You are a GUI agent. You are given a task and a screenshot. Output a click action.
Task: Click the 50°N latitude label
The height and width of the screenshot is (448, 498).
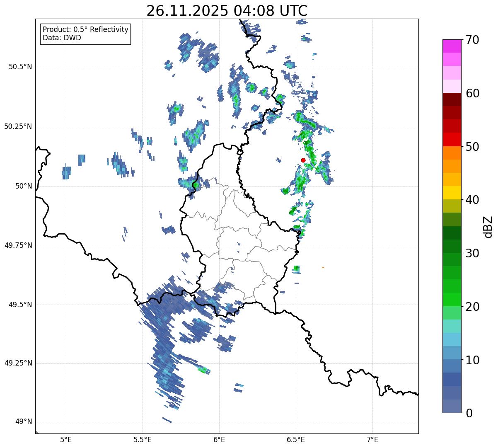24,186
